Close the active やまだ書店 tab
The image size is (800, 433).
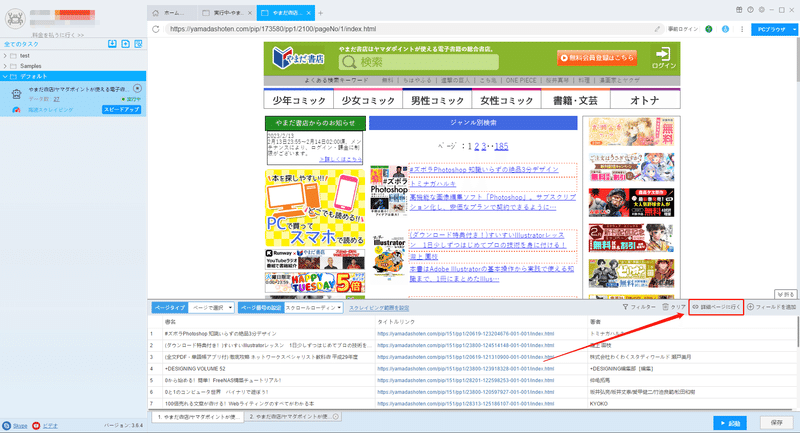click(x=309, y=13)
